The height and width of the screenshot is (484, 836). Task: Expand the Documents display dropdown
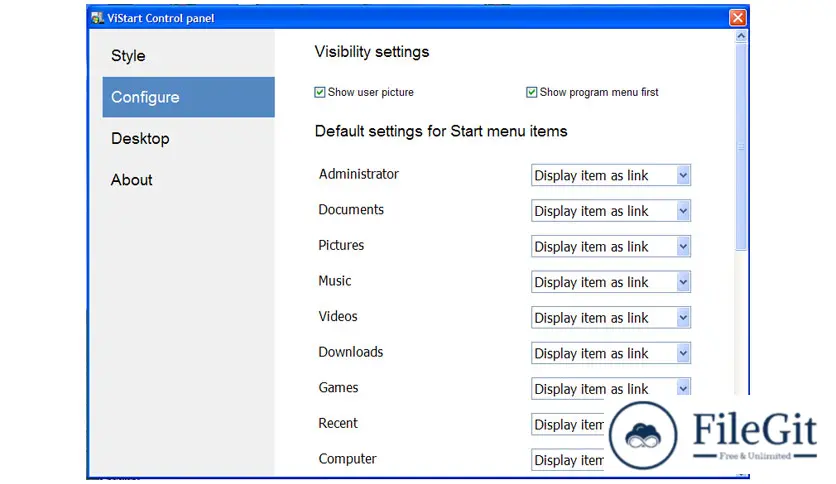coord(610,211)
